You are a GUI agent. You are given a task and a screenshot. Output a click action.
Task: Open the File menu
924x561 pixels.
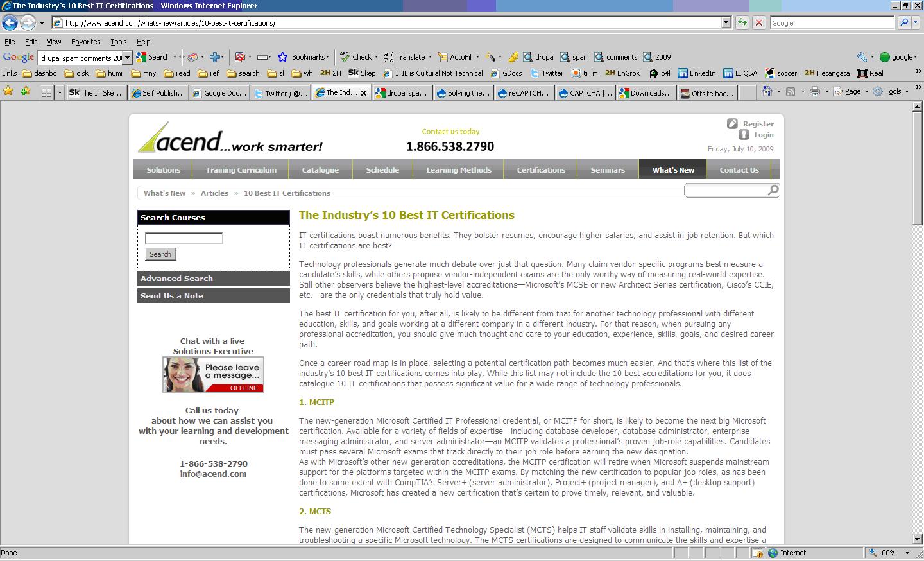(x=10, y=42)
